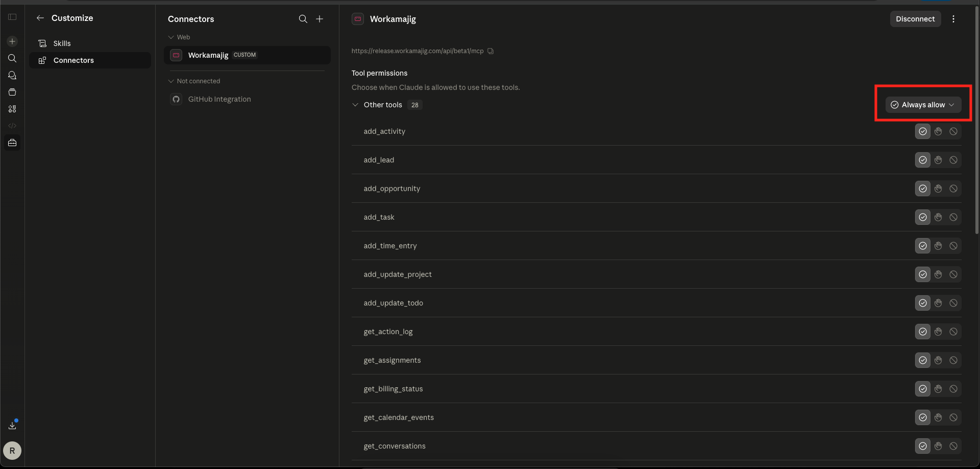Toggle the sidebar panel icon
Screen dimensions: 980x469
12,17
